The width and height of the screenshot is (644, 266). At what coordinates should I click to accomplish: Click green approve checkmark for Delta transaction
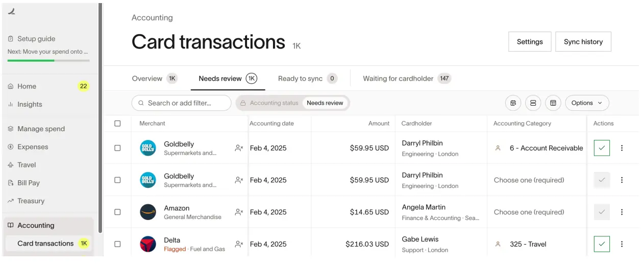tap(602, 244)
